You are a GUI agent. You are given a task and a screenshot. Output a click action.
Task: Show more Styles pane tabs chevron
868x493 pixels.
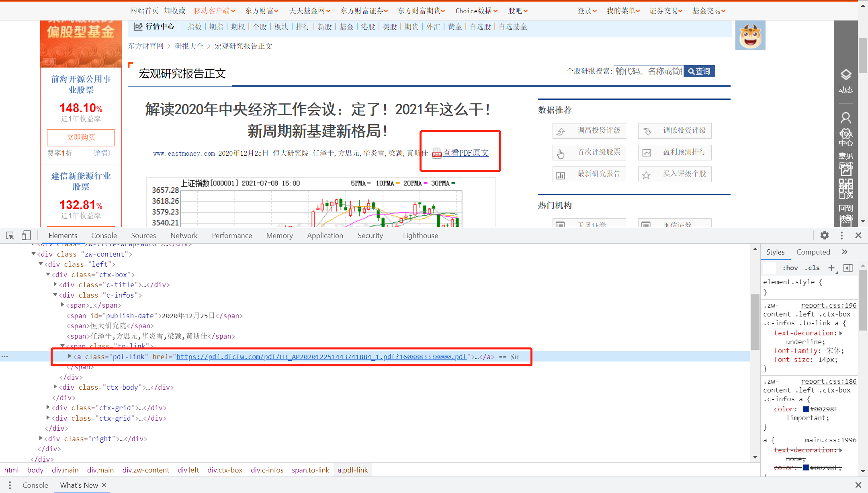click(845, 252)
